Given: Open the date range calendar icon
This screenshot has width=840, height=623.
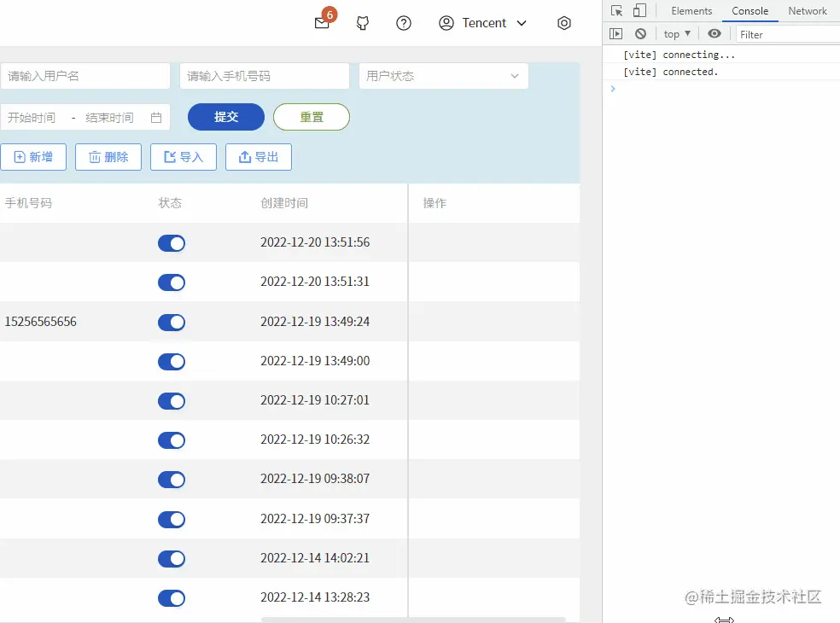Looking at the screenshot, I should point(155,118).
